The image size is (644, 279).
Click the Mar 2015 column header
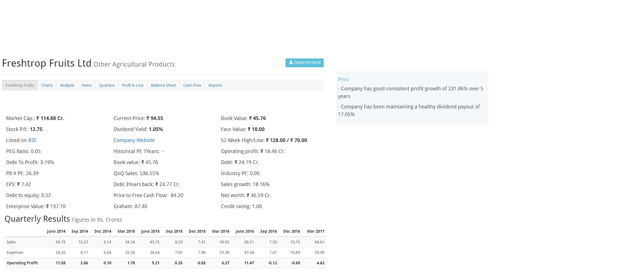point(126,232)
